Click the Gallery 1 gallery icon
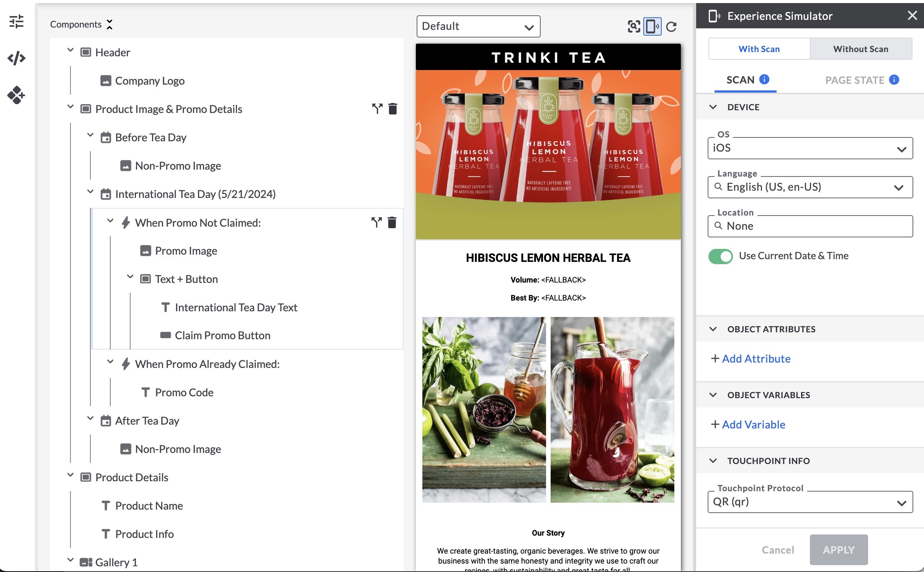Viewport: 924px width, 572px height. coord(86,562)
